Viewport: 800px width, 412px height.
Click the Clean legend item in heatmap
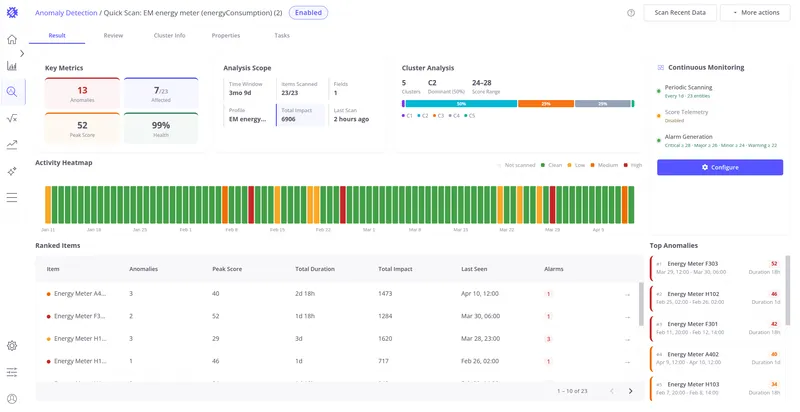pos(552,165)
